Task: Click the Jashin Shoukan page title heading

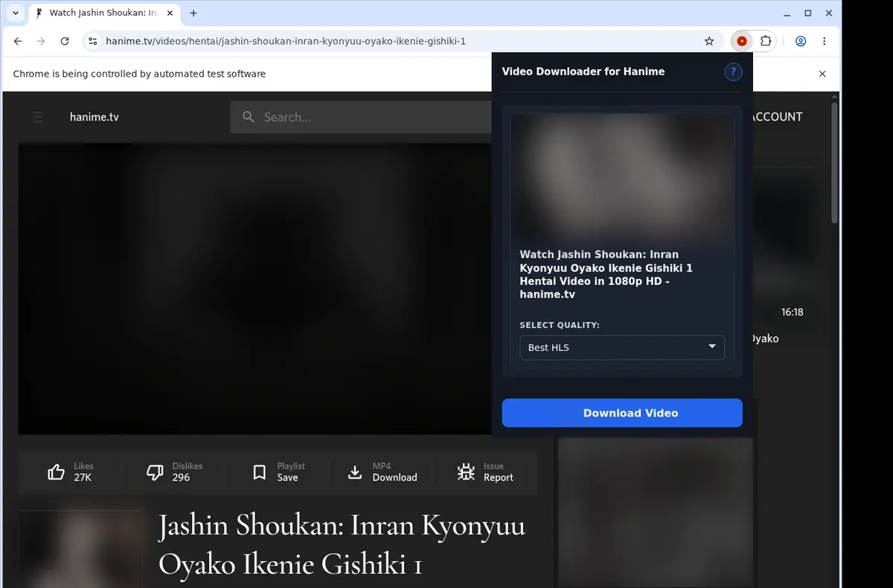Action: point(342,545)
